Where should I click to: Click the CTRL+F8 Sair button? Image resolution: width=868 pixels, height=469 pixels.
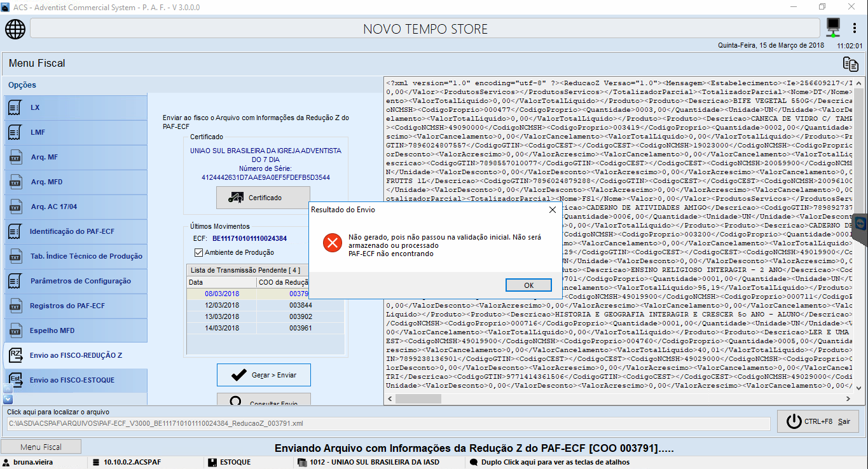coord(818,421)
